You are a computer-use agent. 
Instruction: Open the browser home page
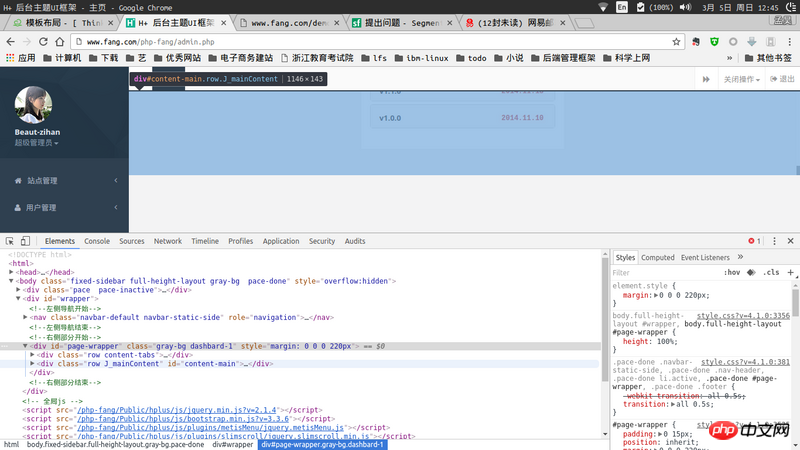(60, 42)
